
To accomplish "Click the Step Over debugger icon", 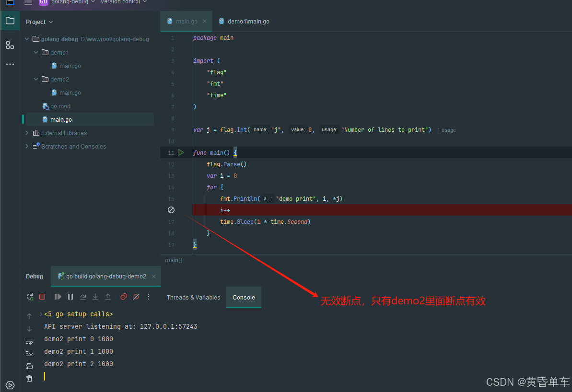I will pos(83,297).
